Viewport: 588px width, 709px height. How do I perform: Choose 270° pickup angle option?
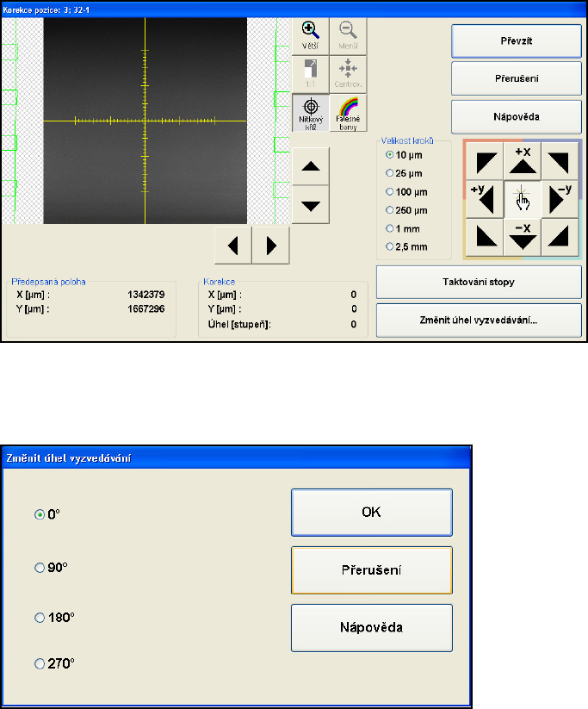(39, 663)
